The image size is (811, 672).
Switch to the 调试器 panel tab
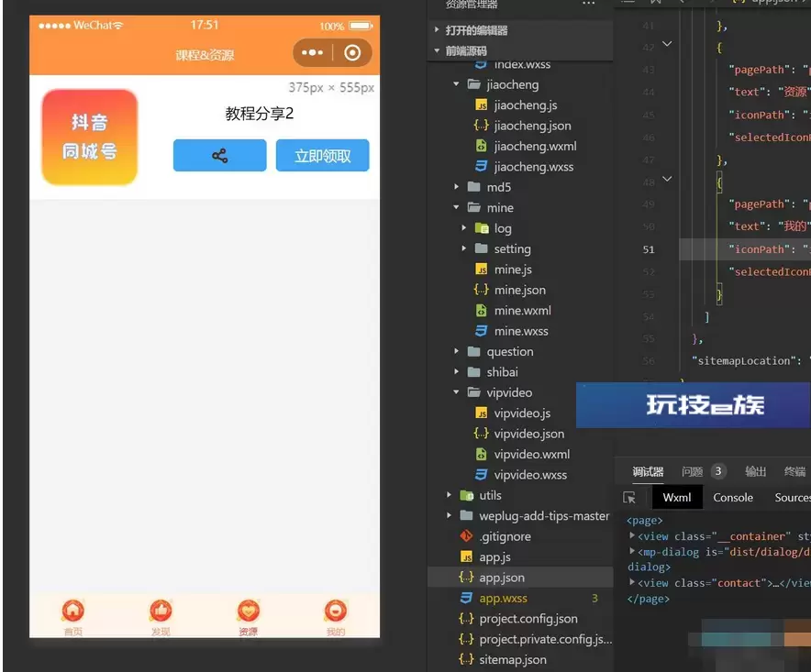(x=648, y=471)
